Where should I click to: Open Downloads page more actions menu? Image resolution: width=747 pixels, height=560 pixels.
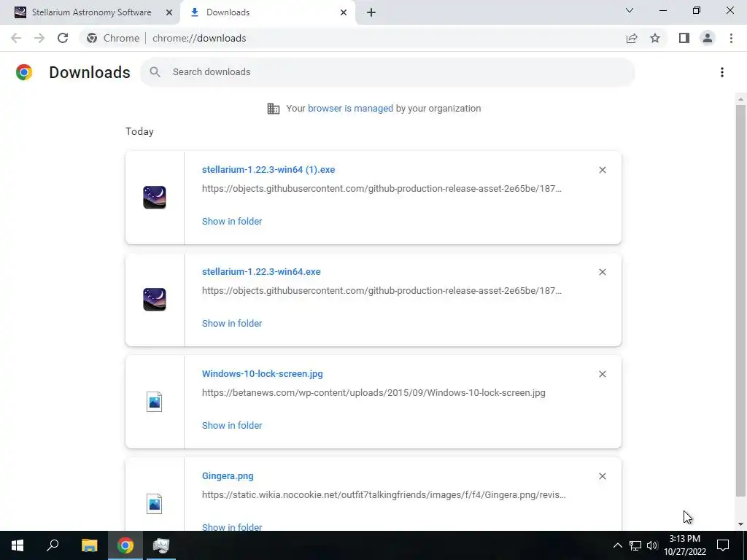pyautogui.click(x=722, y=72)
